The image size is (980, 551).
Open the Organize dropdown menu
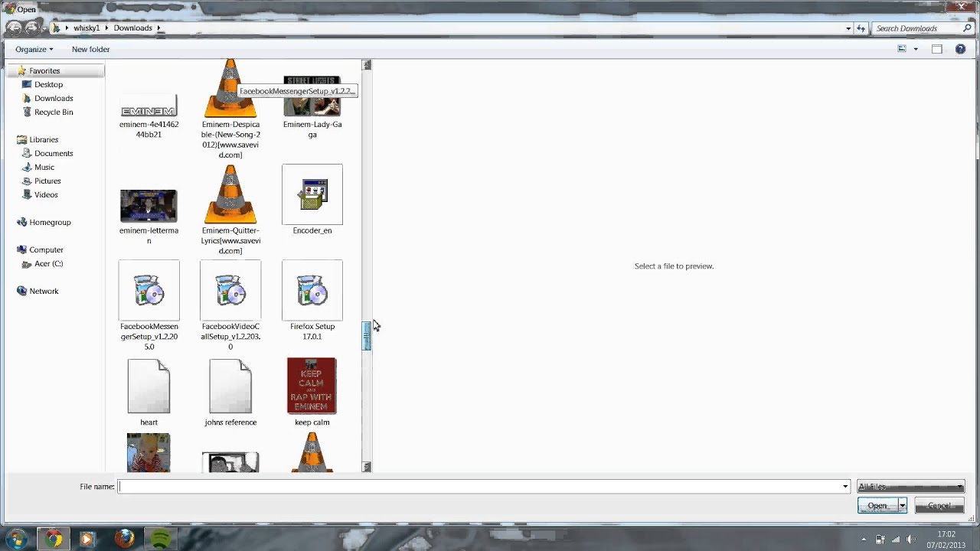click(x=34, y=49)
